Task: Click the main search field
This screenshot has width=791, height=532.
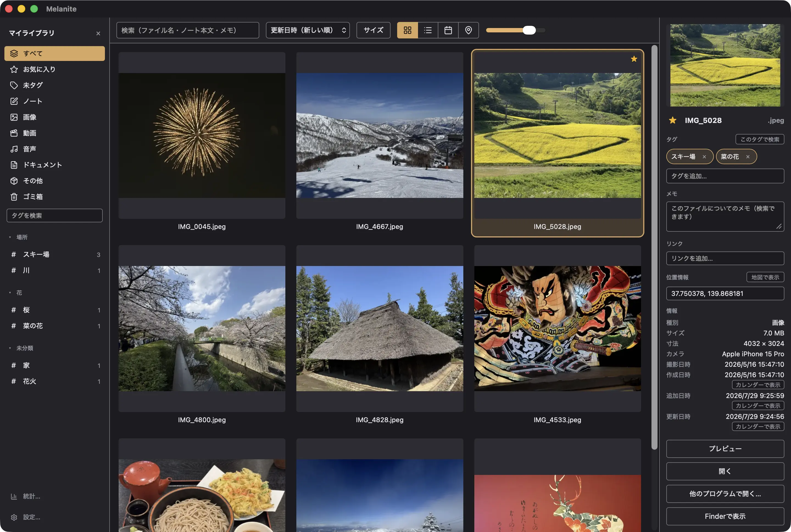Action: [x=188, y=30]
